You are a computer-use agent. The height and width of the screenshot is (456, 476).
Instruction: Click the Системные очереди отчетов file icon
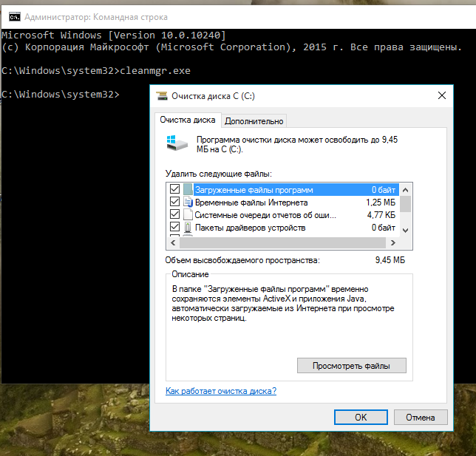(188, 214)
